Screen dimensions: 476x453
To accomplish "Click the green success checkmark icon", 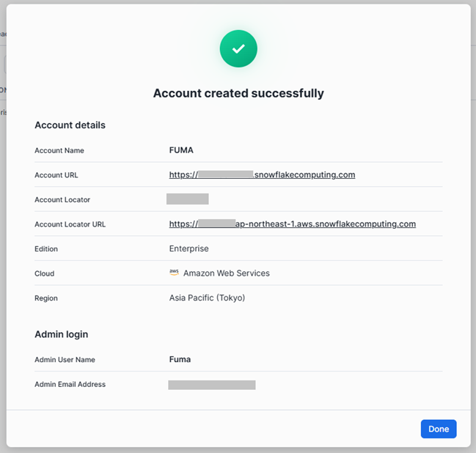I will click(238, 48).
